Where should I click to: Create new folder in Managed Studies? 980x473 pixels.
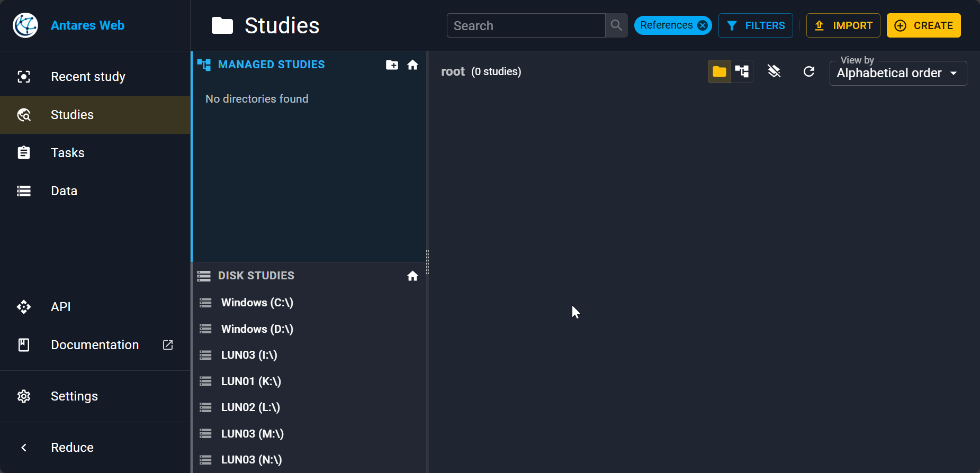pos(392,65)
